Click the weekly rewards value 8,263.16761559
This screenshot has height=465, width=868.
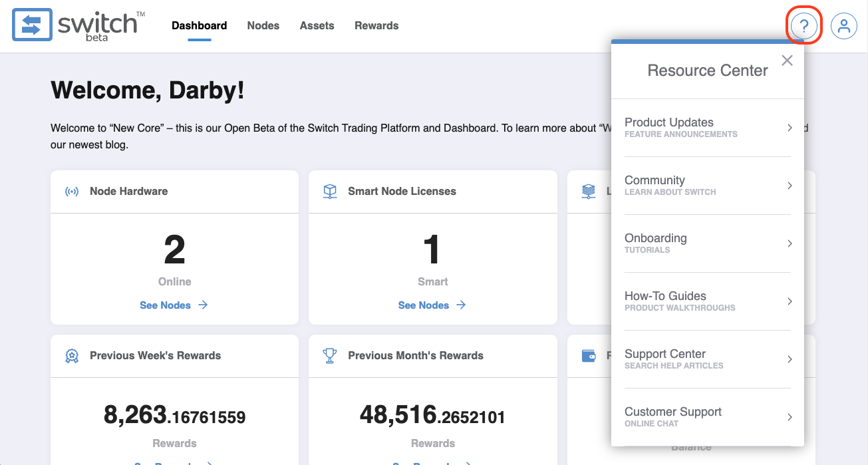(175, 416)
